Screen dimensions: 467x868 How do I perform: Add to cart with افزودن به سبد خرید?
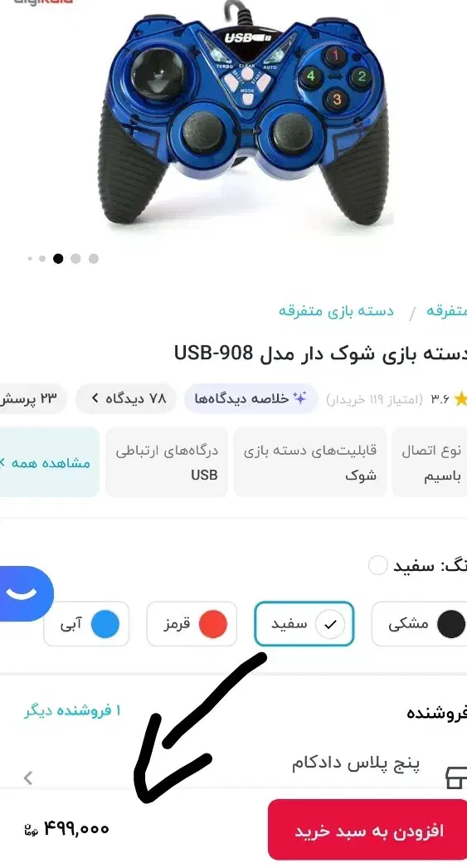click(x=367, y=830)
